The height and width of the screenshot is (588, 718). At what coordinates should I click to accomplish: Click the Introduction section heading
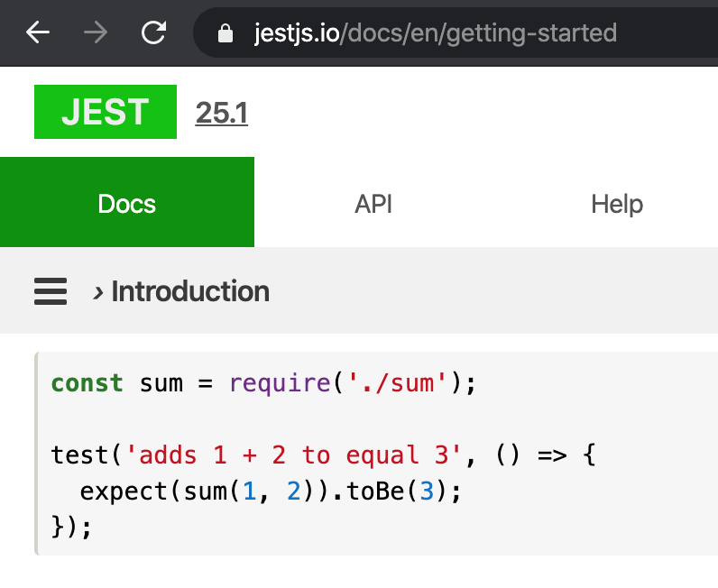(190, 291)
